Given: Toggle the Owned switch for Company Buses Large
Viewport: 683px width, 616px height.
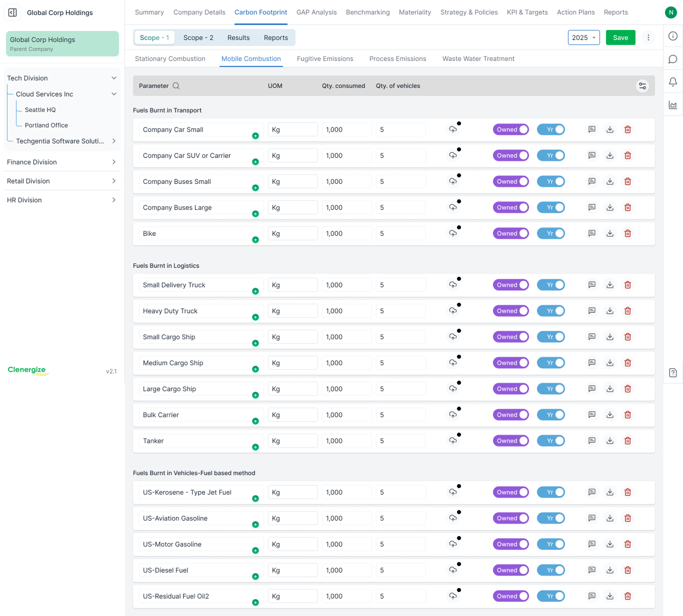Looking at the screenshot, I should tap(511, 207).
